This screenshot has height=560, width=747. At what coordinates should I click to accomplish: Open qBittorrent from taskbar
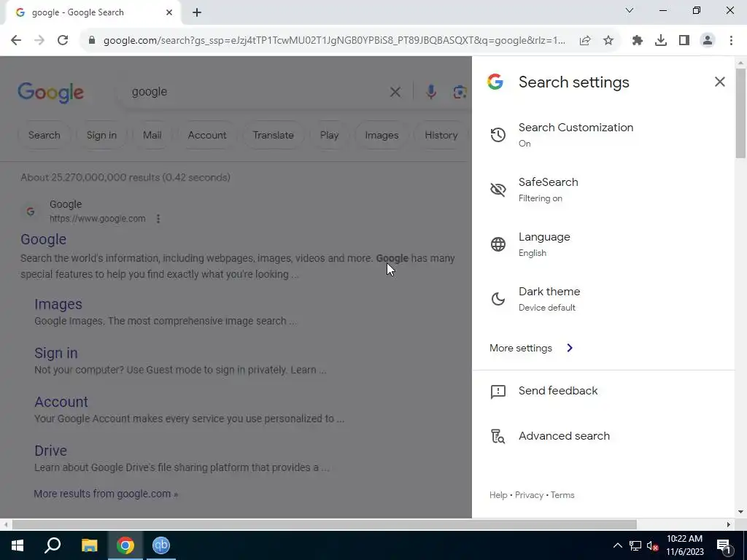pyautogui.click(x=161, y=545)
